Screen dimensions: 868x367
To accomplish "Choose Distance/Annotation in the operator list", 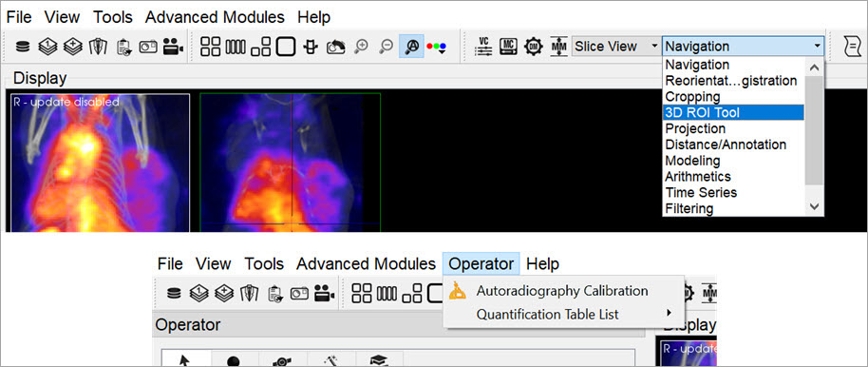I will click(x=726, y=145).
